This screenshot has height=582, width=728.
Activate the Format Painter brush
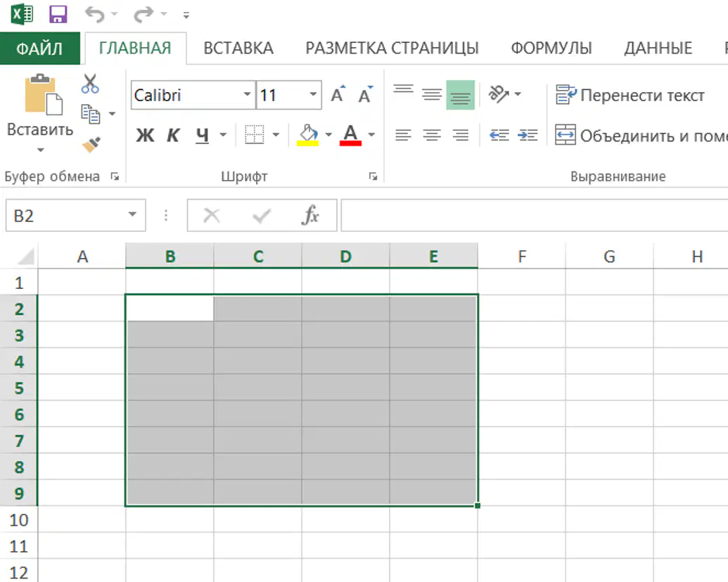pyautogui.click(x=91, y=144)
